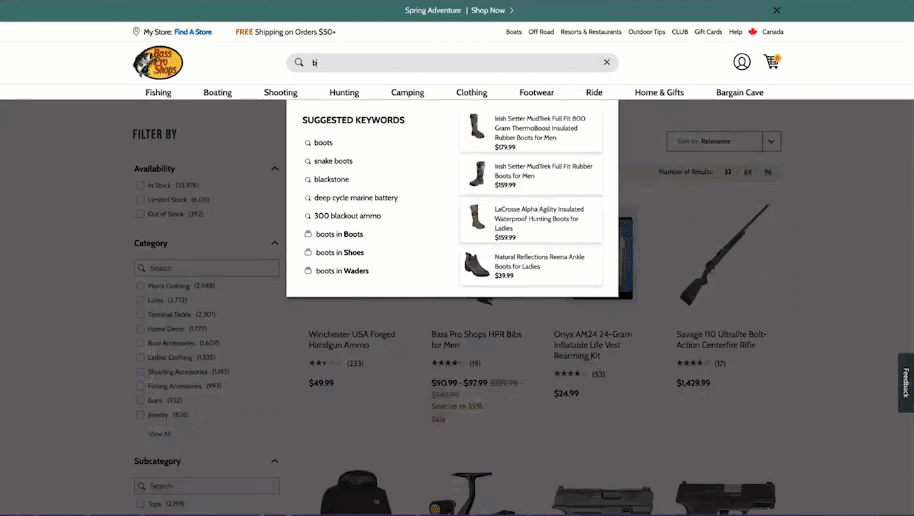914x516 pixels.
Task: Toggle the Men's Clothing category checkbox
Action: coord(141,286)
